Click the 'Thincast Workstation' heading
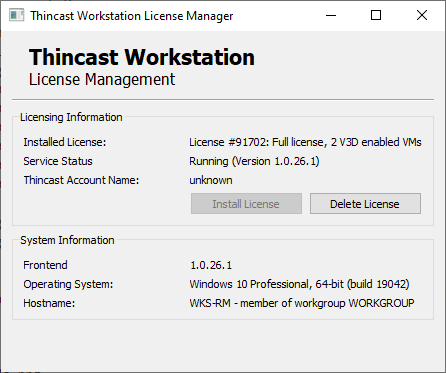 pos(142,57)
